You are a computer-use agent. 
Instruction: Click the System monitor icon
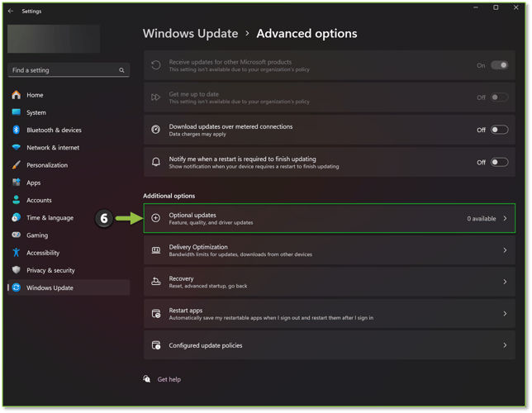(x=17, y=112)
